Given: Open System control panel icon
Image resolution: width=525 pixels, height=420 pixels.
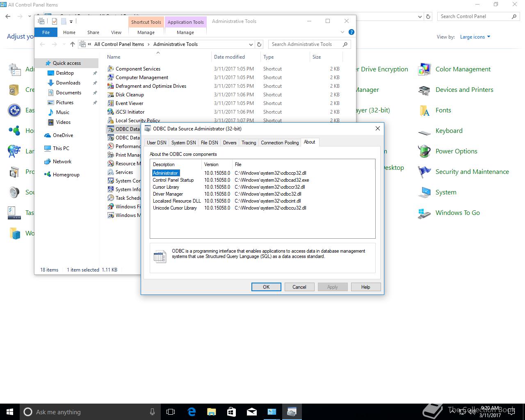Looking at the screenshot, I should (x=425, y=192).
